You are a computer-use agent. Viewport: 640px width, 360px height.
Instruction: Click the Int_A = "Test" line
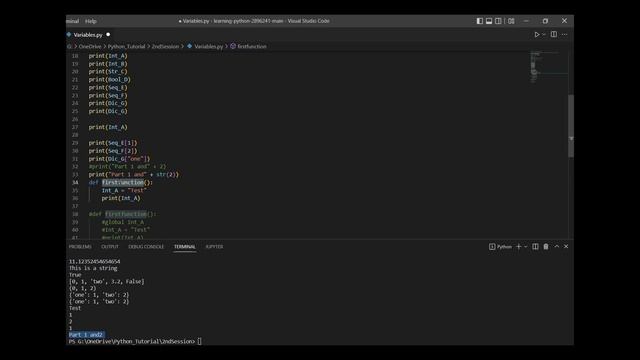[x=124, y=190]
